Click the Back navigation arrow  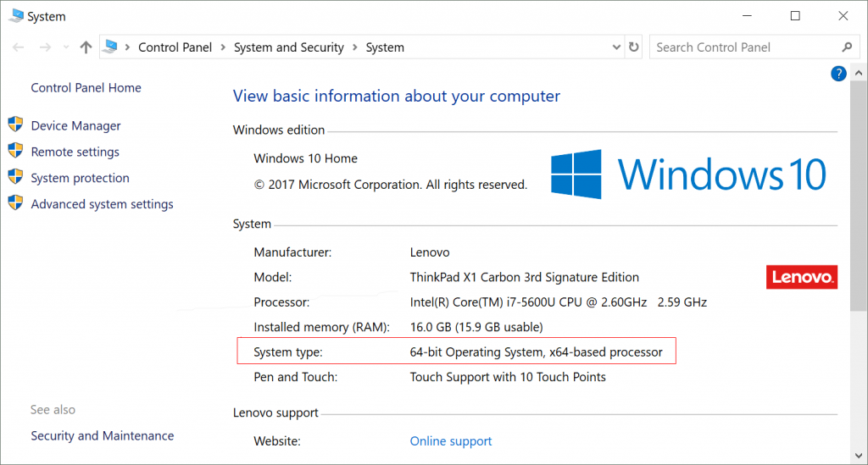(x=19, y=48)
